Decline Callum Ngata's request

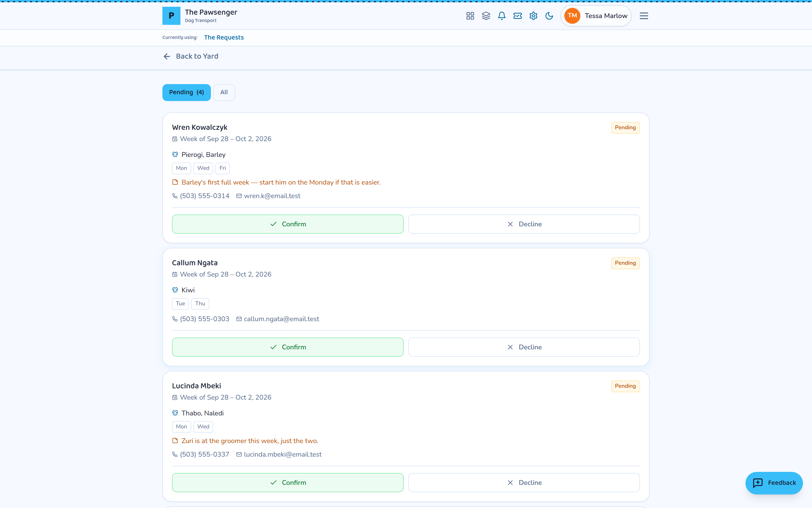click(x=524, y=347)
